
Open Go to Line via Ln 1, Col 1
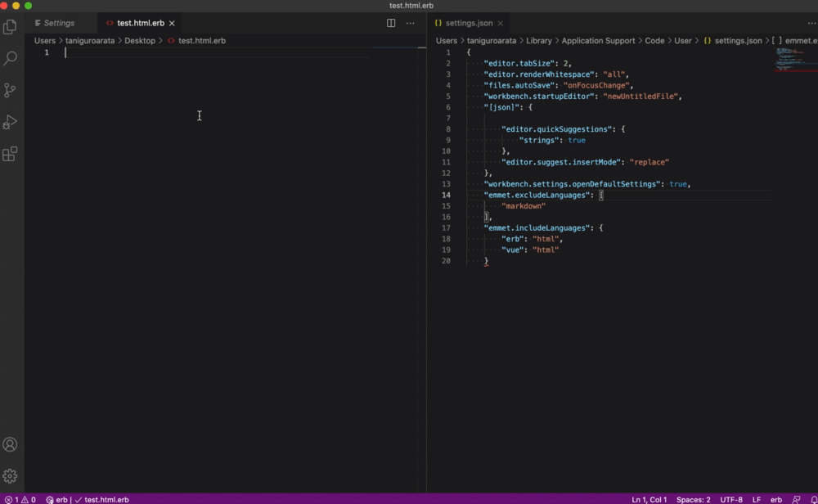click(x=649, y=499)
